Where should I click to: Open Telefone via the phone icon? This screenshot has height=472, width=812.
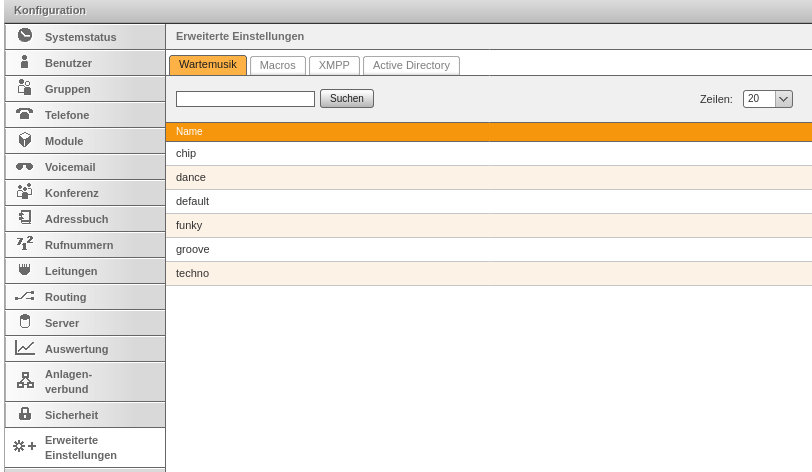(25, 114)
